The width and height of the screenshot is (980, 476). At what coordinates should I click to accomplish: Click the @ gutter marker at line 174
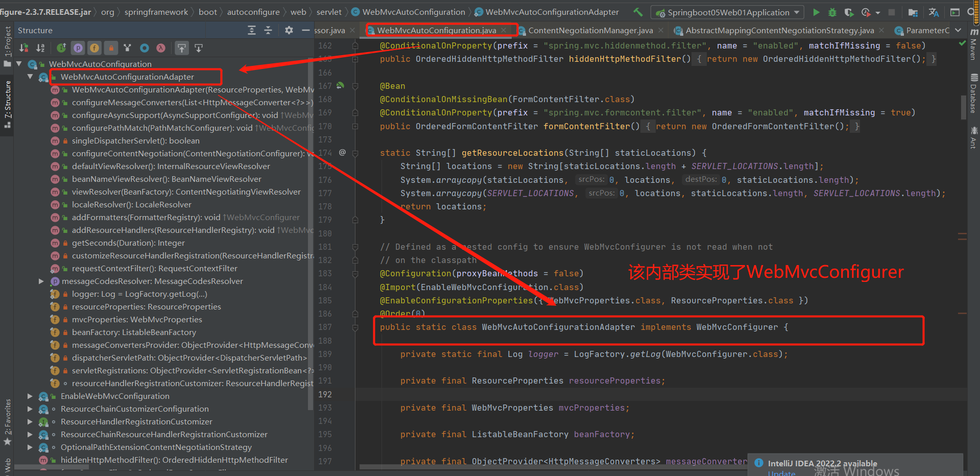[342, 153]
